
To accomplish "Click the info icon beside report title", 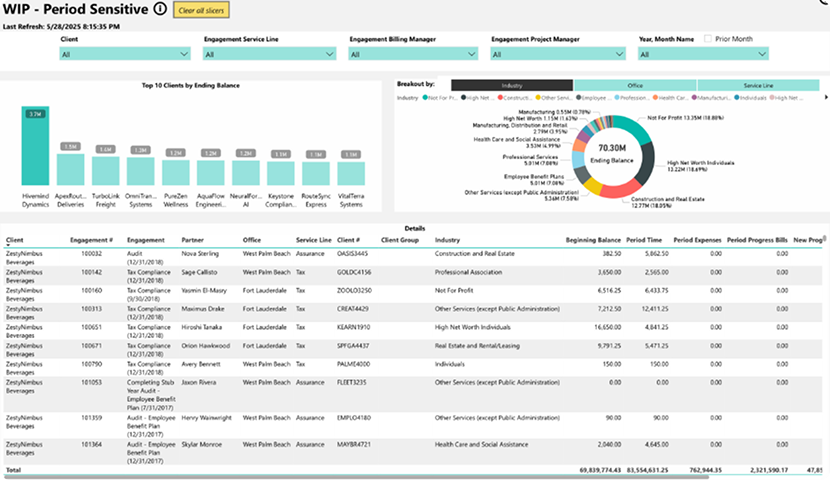I will point(161,10).
